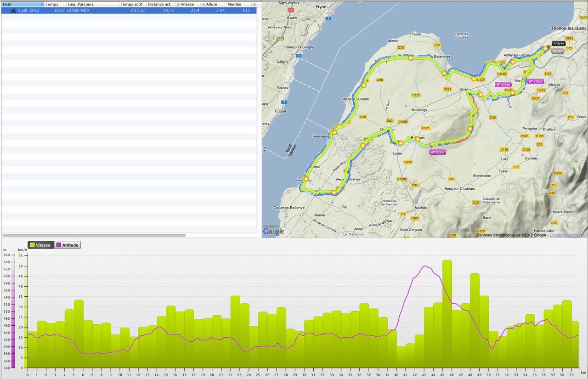Click the Départ start flag label

pos(557,51)
